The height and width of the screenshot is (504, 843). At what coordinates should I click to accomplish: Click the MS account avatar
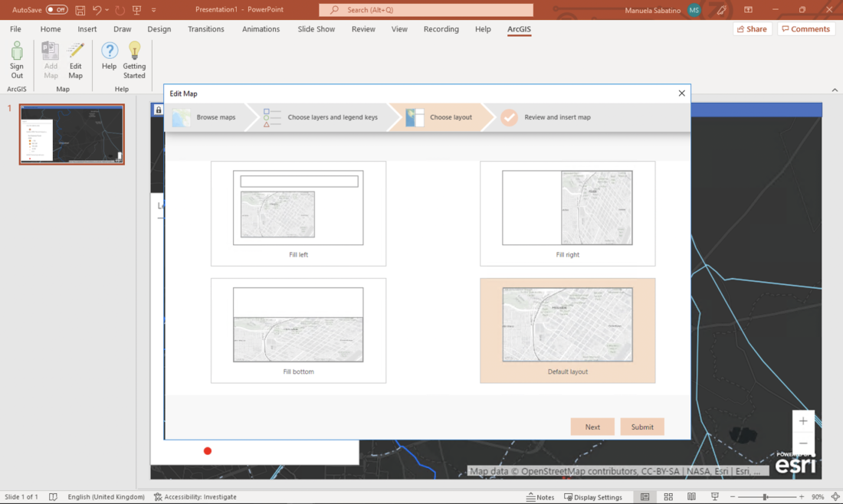pos(694,10)
